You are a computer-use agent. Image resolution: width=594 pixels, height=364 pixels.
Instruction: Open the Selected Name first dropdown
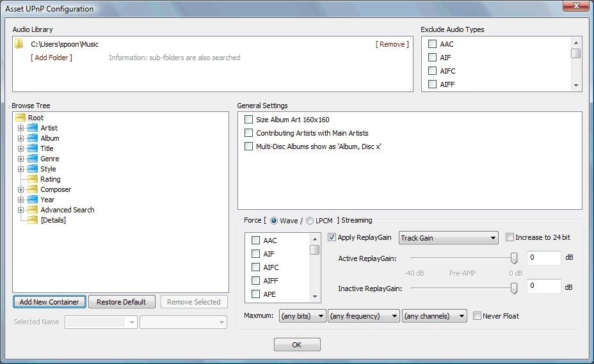click(x=101, y=322)
